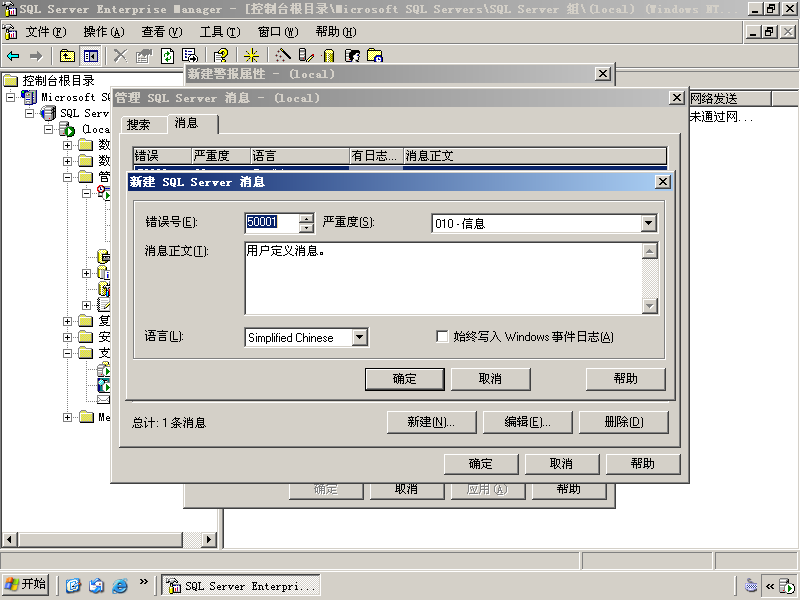Collapse the 支... folder tree node
The width and height of the screenshot is (800, 600).
click(67, 353)
